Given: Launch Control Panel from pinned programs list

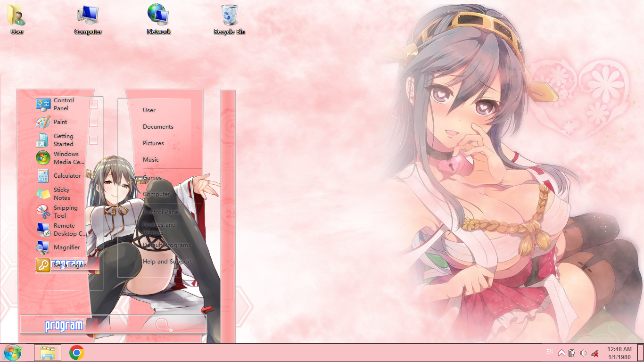Looking at the screenshot, I should (x=60, y=104).
